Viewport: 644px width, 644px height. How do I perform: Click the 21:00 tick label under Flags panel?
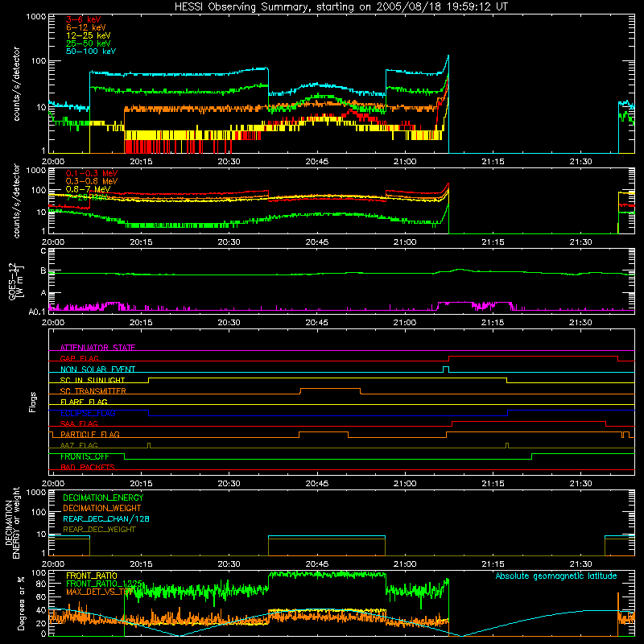pos(405,484)
